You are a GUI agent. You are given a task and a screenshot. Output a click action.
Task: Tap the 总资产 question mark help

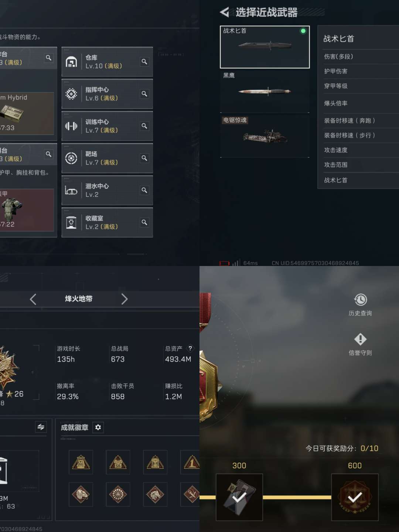coord(190,348)
